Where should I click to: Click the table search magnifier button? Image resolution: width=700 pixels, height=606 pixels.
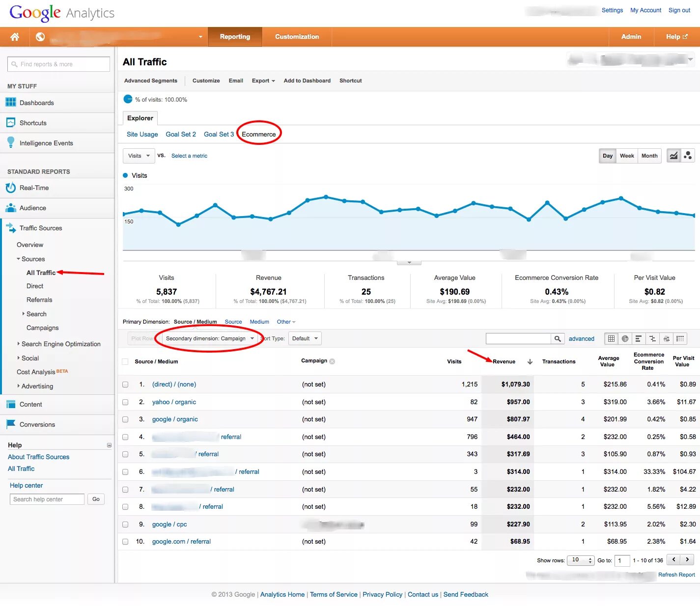click(558, 338)
